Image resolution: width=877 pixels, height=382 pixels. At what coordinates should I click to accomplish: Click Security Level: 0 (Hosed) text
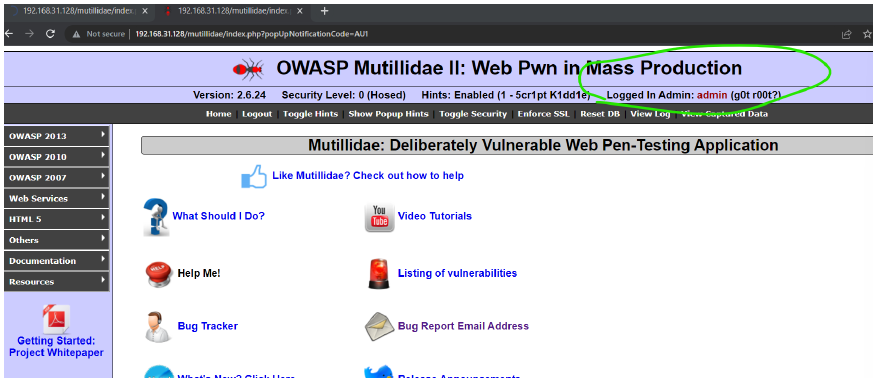click(344, 95)
